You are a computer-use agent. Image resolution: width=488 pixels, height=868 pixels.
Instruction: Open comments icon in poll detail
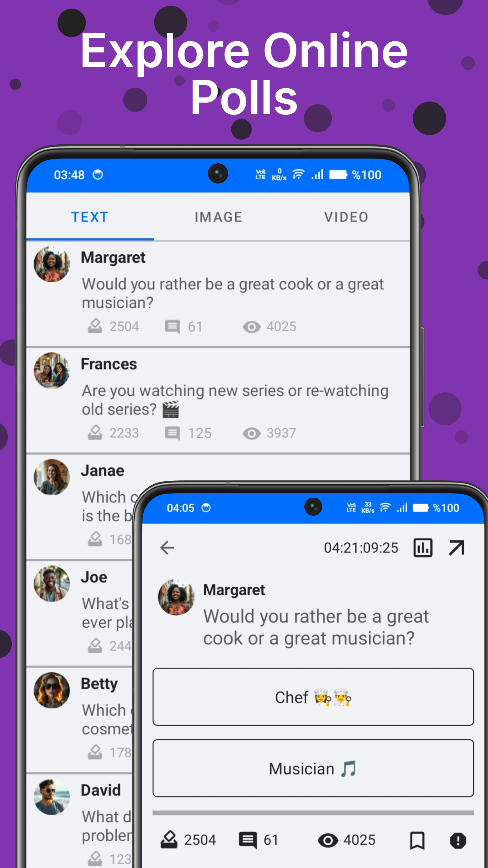tap(248, 840)
